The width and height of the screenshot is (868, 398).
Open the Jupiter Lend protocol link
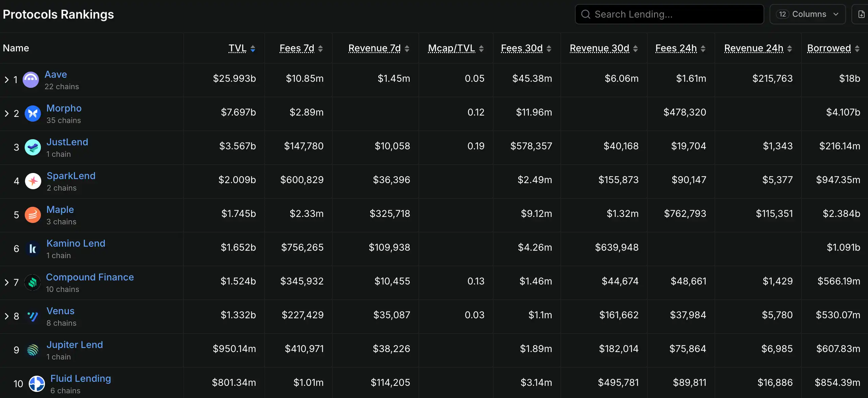tap(74, 345)
